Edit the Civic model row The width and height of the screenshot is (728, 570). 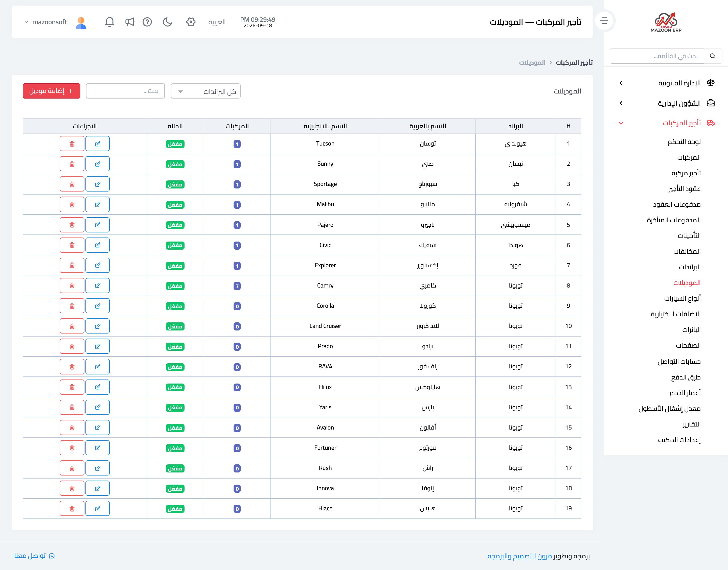pyautogui.click(x=98, y=245)
